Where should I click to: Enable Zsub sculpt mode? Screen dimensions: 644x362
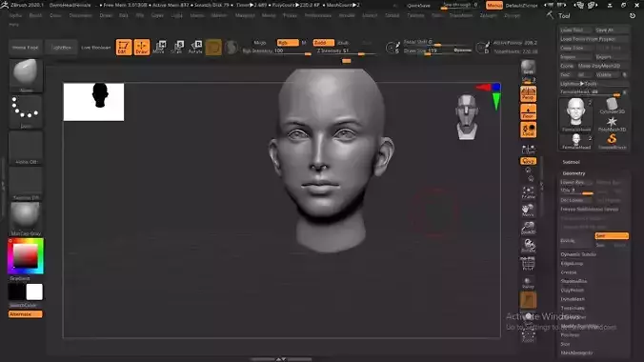(343, 43)
